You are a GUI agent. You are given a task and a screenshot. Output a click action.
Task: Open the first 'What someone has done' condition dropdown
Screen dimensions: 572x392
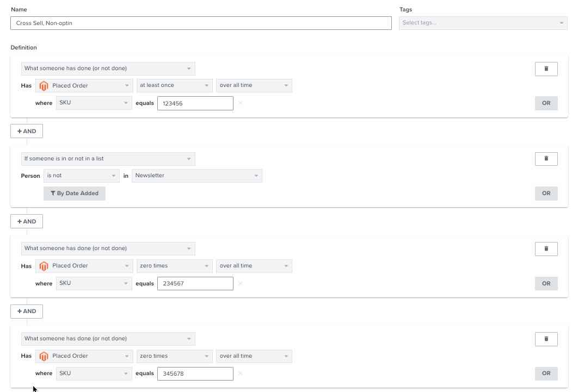coord(107,68)
